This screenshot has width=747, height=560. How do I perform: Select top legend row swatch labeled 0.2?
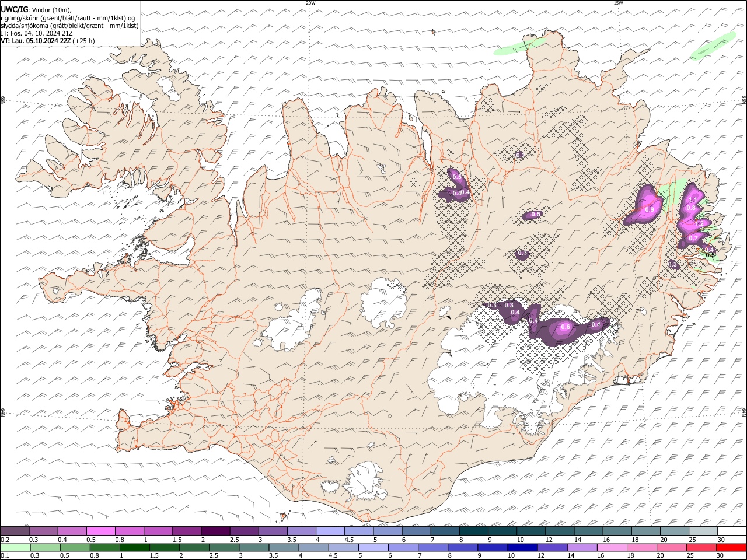[x=15, y=531]
